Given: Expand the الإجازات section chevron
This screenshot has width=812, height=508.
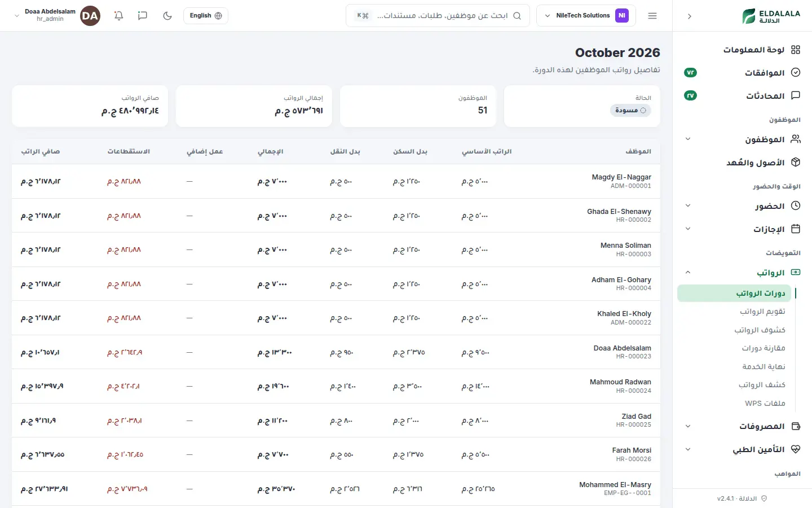Looking at the screenshot, I should coord(688,229).
